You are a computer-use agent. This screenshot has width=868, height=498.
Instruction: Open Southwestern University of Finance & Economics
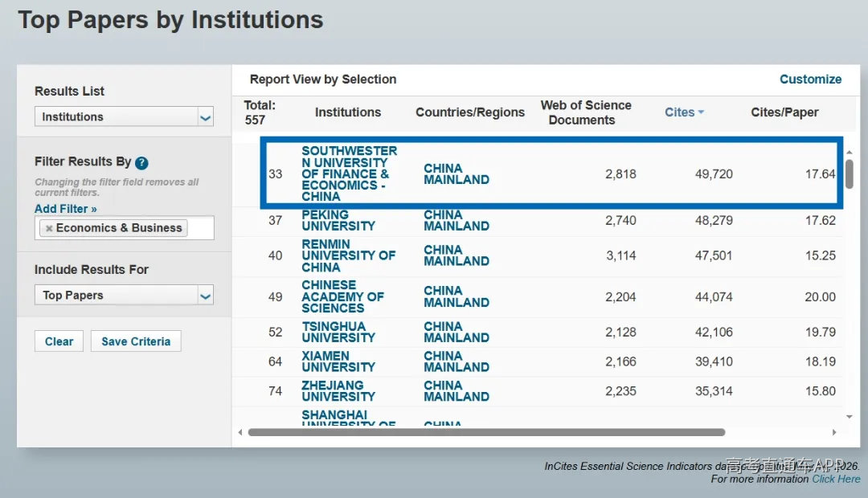[350, 173]
